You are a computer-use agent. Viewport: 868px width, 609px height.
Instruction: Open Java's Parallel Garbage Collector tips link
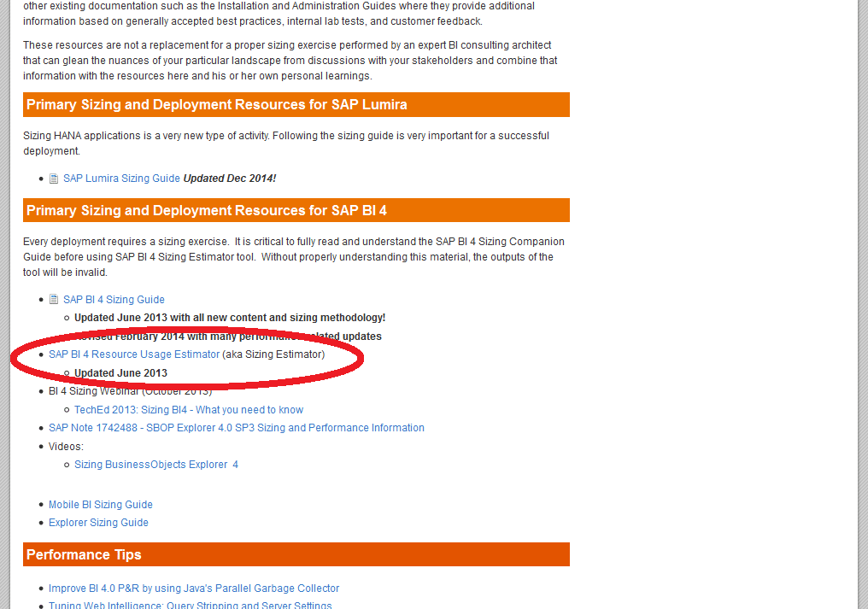tap(194, 589)
